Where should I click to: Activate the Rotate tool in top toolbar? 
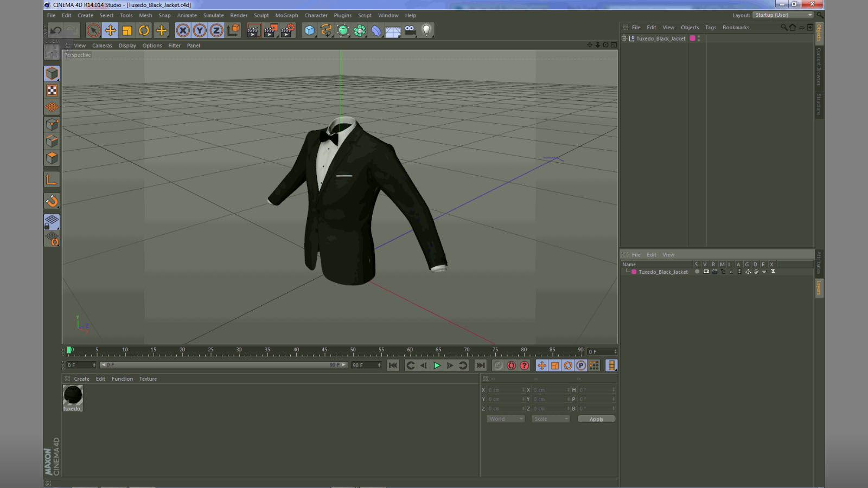144,30
